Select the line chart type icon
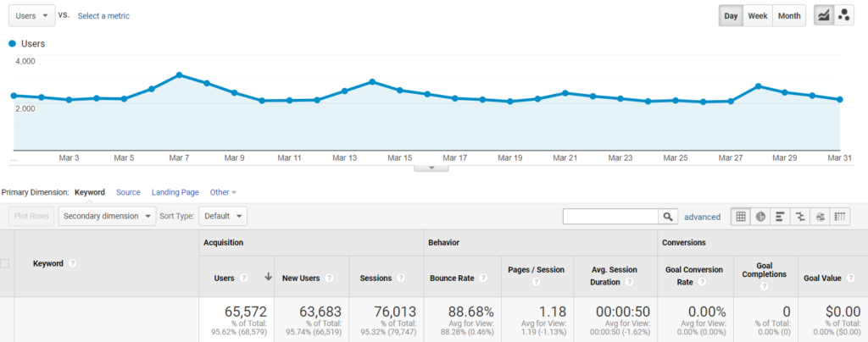Screen dimensions: 868x342 click(x=823, y=15)
